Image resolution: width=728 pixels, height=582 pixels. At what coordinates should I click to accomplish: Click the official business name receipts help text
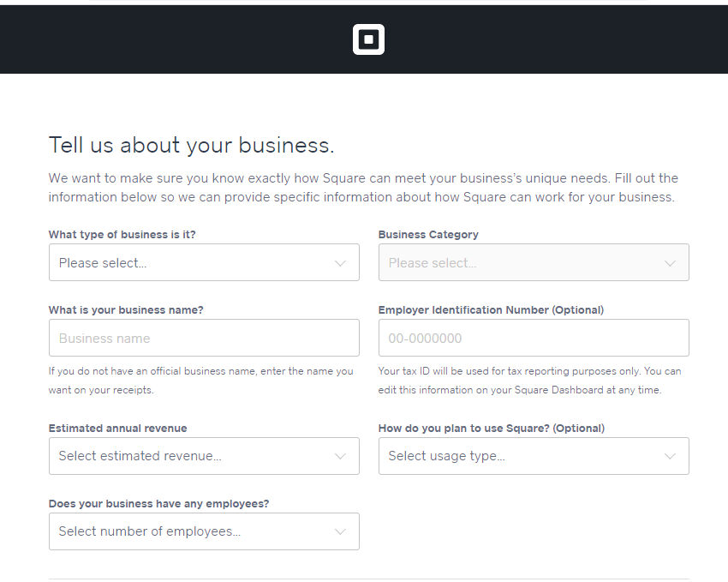tap(201, 381)
